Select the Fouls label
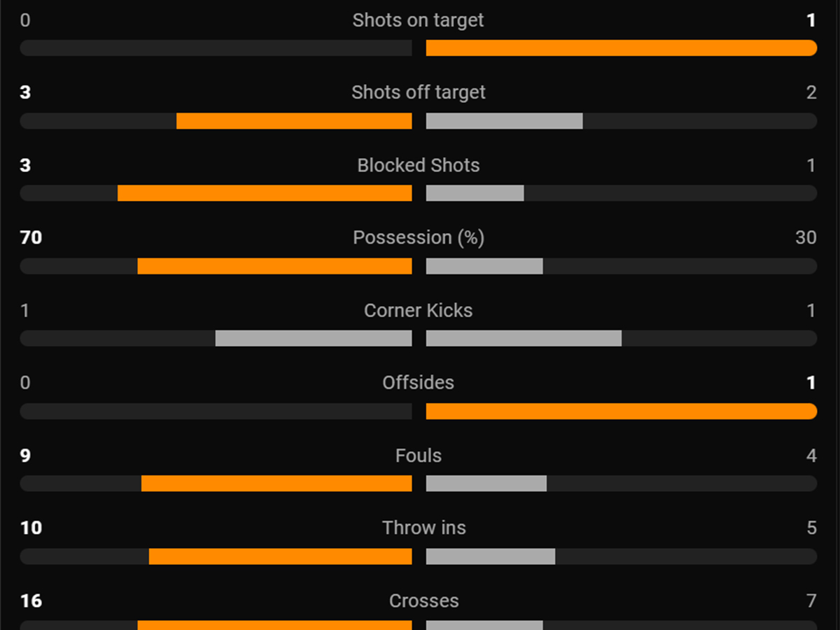The height and width of the screenshot is (630, 840). click(419, 456)
